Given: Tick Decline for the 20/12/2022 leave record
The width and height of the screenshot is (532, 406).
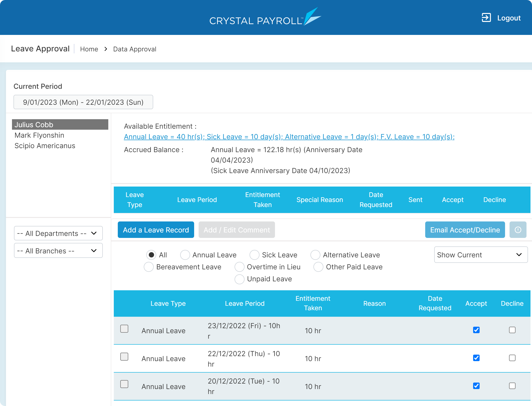Looking at the screenshot, I should (x=512, y=386).
